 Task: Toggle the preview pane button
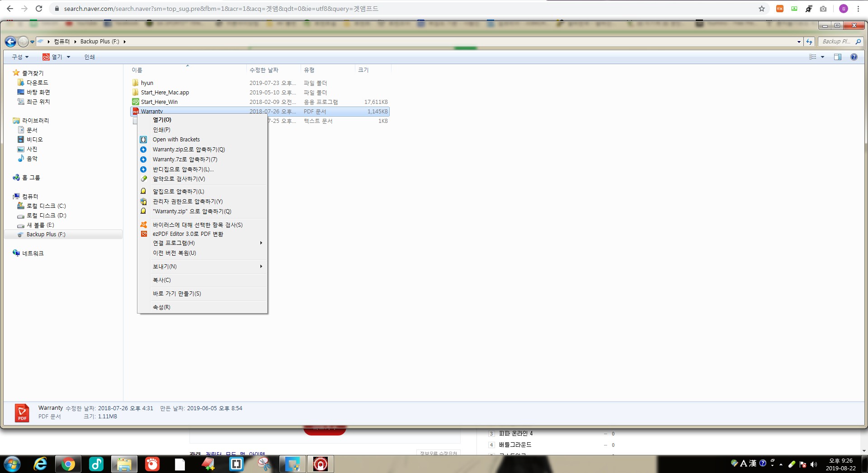[838, 57]
